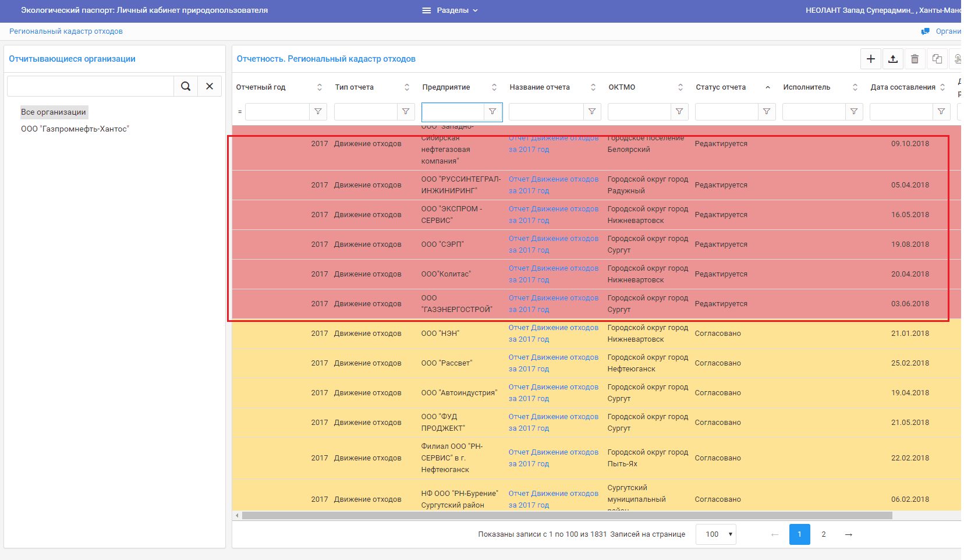
Task: Toggle sort arrow on Статус отчета column
Action: click(x=767, y=87)
